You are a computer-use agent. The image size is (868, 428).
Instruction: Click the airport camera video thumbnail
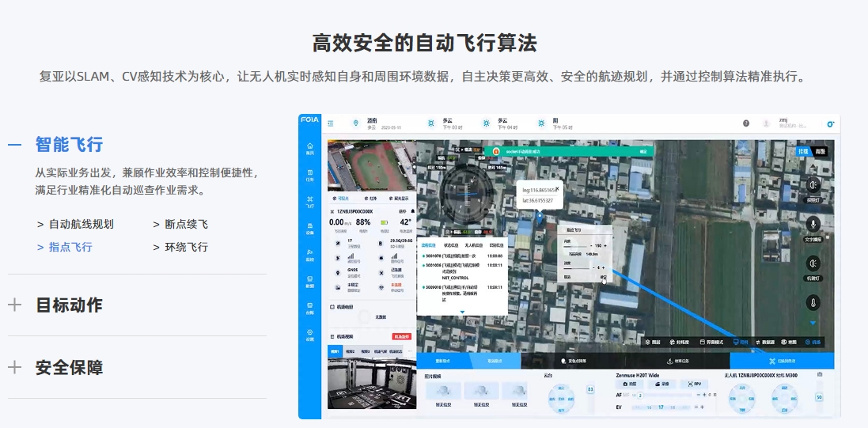[371, 381]
